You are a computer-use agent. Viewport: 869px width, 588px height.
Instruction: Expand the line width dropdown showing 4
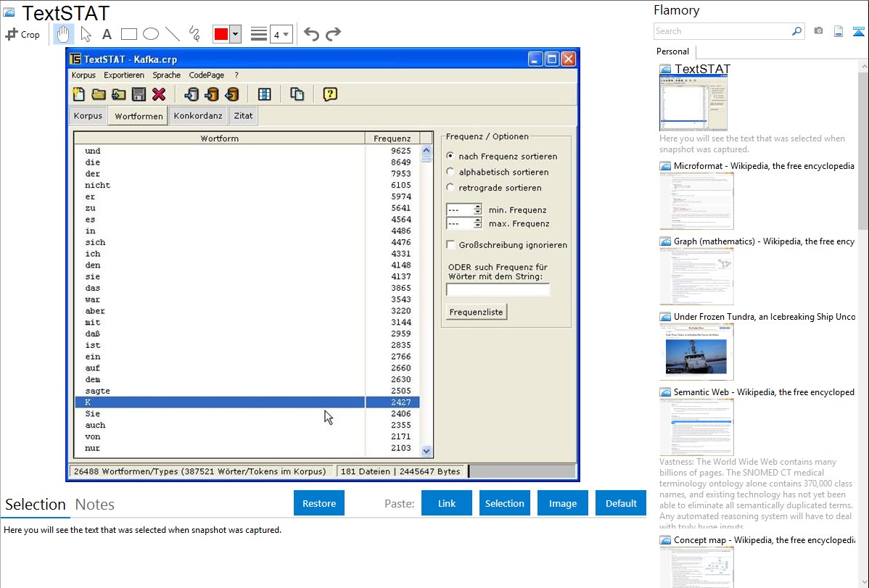[281, 34]
